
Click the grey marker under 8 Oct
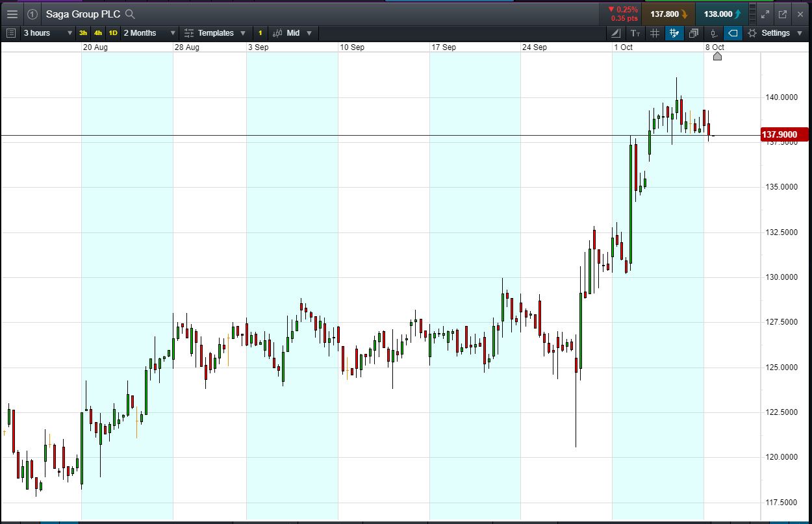click(717, 56)
